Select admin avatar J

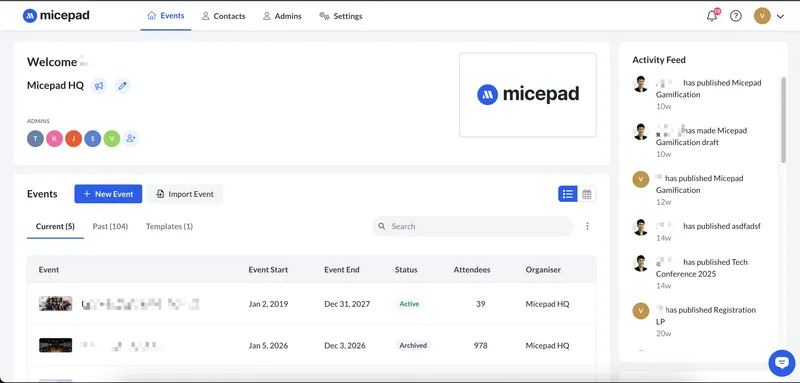[73, 138]
